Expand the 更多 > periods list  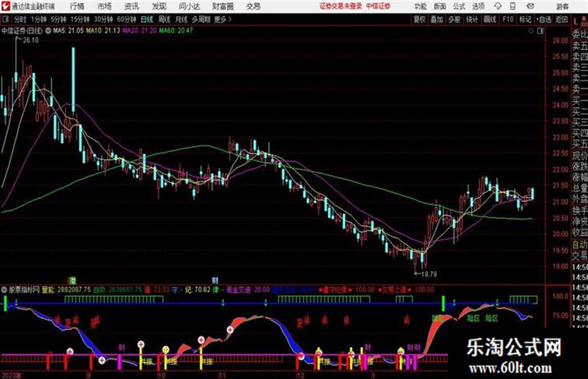(223, 19)
